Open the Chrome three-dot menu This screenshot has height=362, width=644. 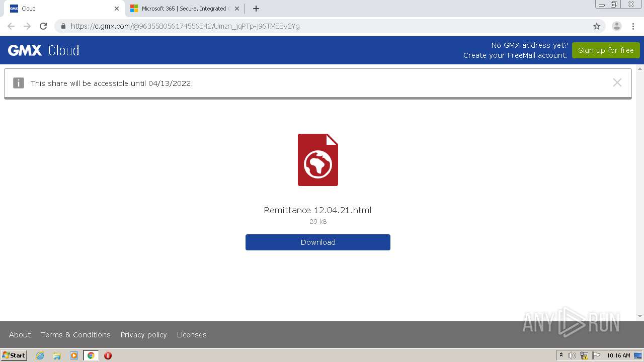[633, 26]
